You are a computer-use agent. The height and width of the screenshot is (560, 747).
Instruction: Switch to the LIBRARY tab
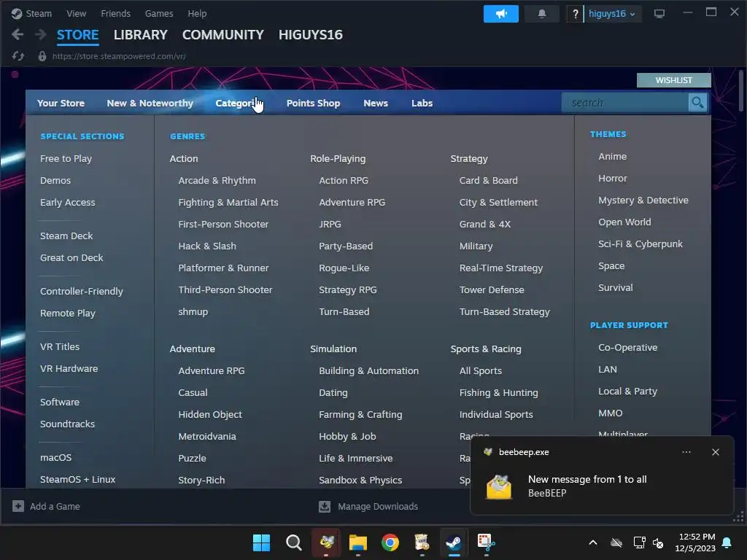pyautogui.click(x=141, y=35)
